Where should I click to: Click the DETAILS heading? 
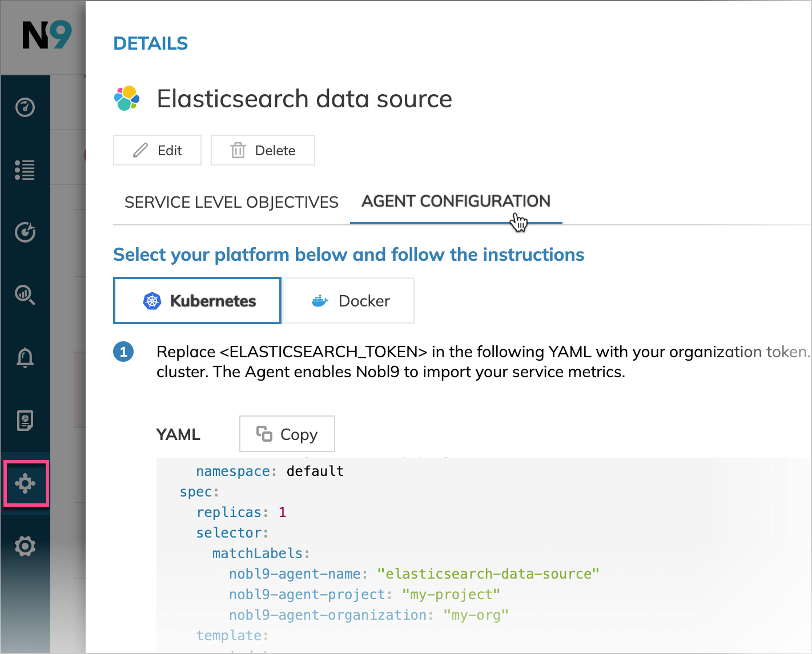click(x=151, y=43)
